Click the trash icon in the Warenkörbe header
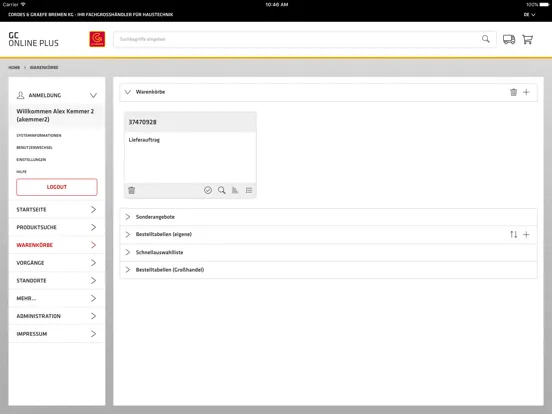Image resolution: width=552 pixels, height=414 pixels. pyautogui.click(x=514, y=92)
